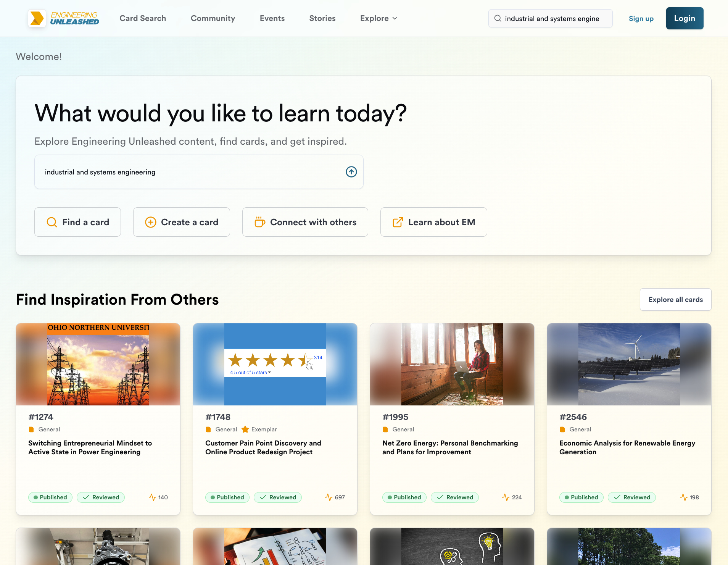Open 'Economic Analysis for Renewable Energy Generation' title

click(x=627, y=447)
